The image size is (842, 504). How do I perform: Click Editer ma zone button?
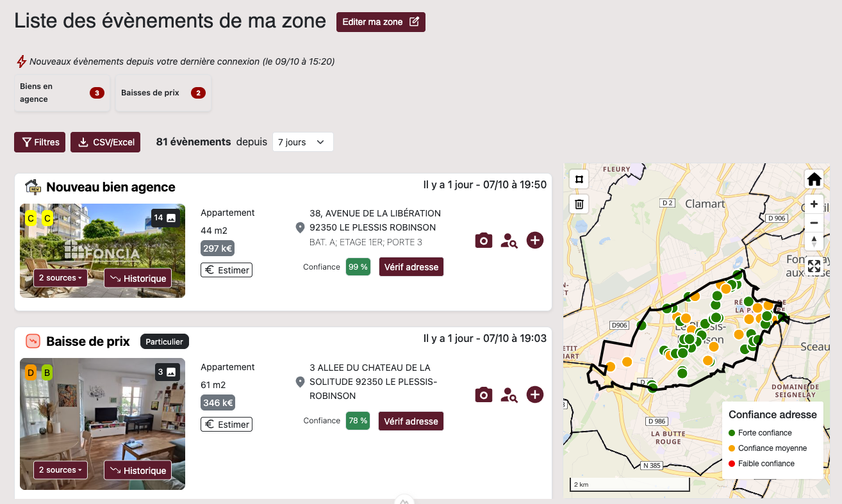(x=381, y=22)
